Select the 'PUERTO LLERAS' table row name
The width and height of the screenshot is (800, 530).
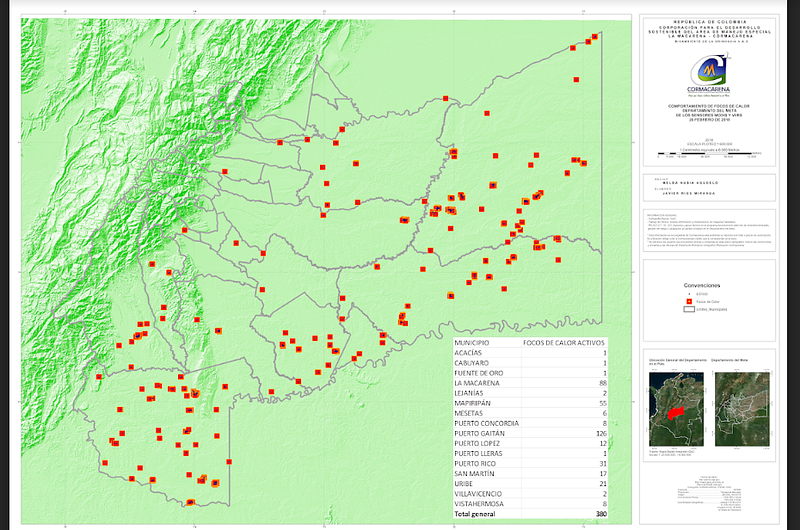pos(478,453)
